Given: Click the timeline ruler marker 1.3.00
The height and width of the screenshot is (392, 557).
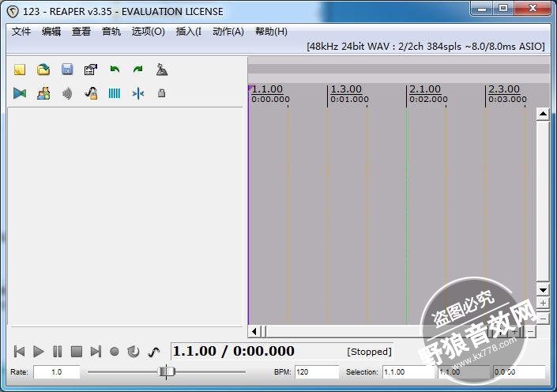Looking at the screenshot, I should coord(346,89).
